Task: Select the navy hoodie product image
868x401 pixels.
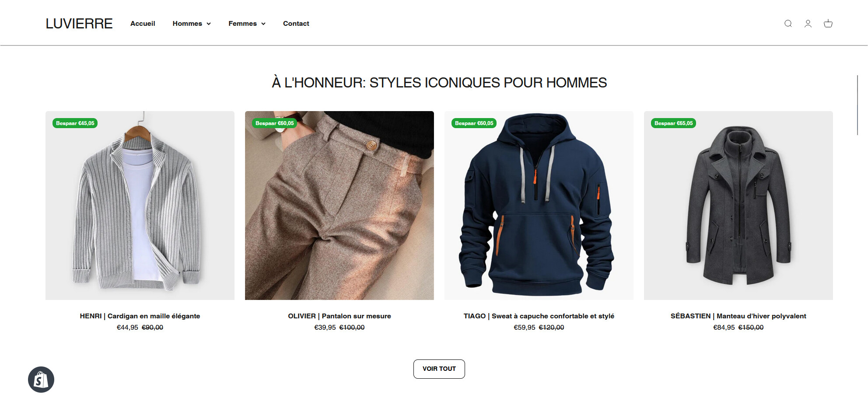Action: tap(539, 206)
